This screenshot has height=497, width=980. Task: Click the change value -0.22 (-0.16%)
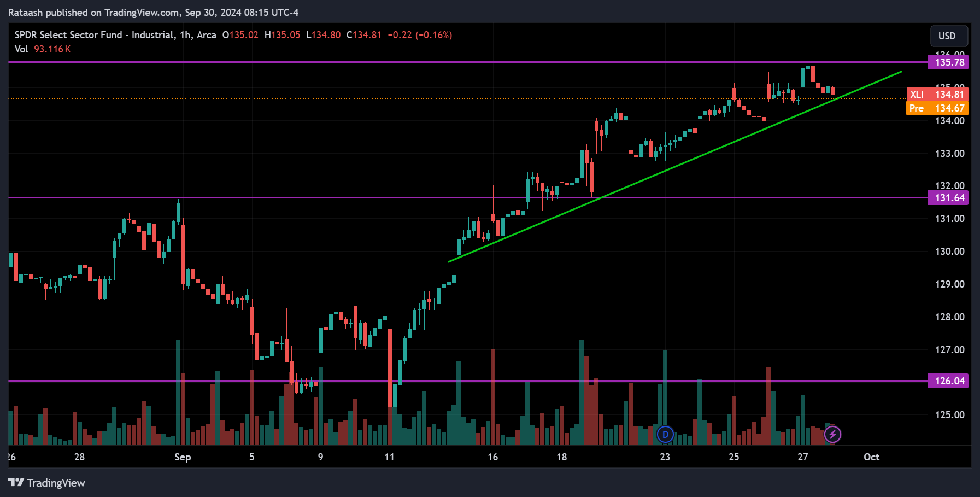420,35
